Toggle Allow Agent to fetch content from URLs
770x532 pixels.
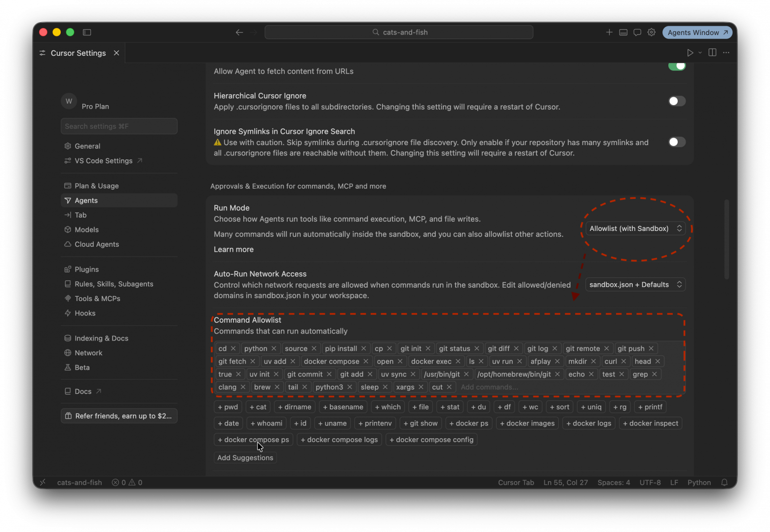coord(677,66)
